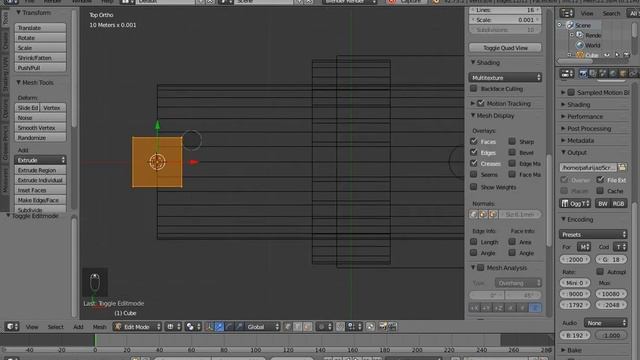Open the Edit Mode selector dropdown
640x360 pixels.
click(x=137, y=327)
